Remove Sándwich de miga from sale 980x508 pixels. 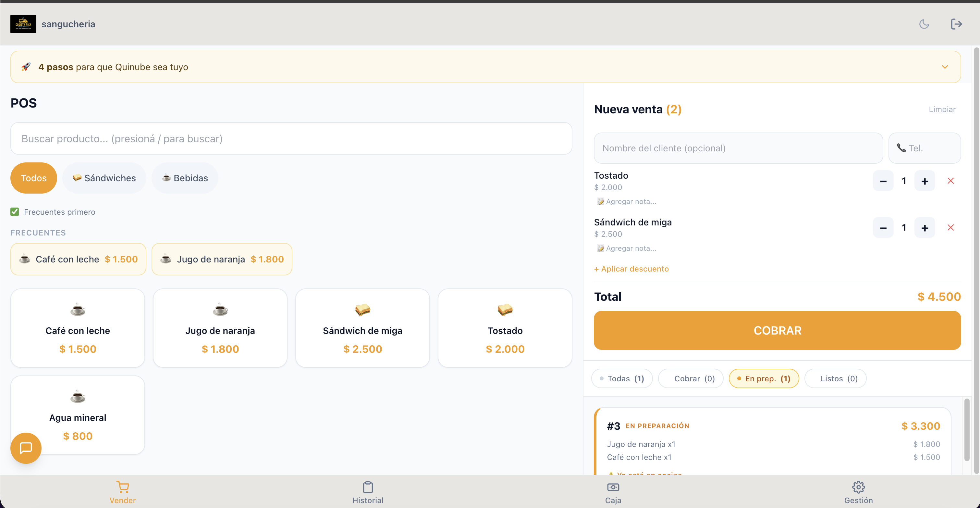[x=950, y=228]
